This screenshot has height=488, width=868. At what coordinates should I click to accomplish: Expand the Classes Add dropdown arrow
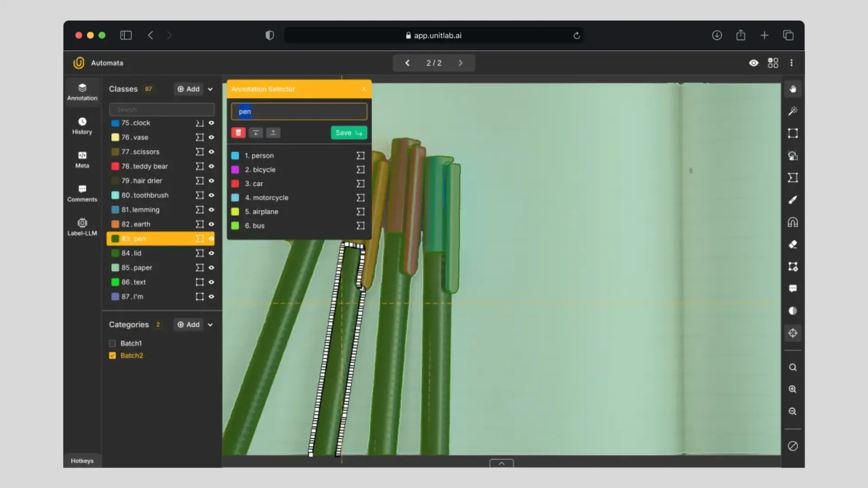(210, 89)
